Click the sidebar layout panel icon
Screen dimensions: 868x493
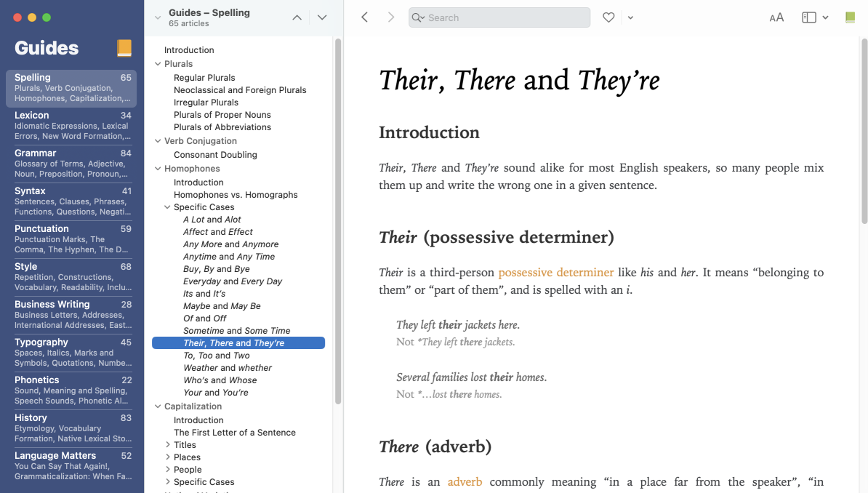[809, 17]
